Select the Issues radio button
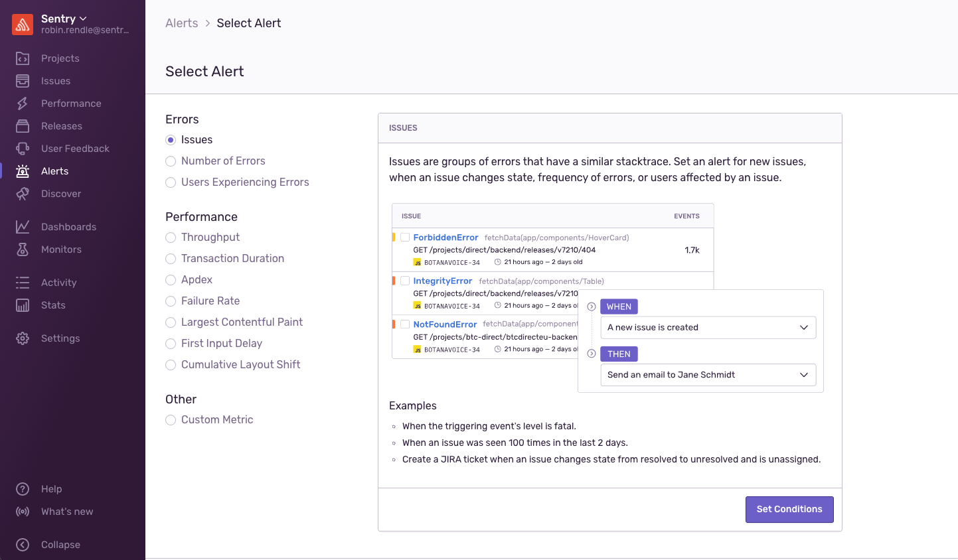The width and height of the screenshot is (958, 560). point(171,140)
